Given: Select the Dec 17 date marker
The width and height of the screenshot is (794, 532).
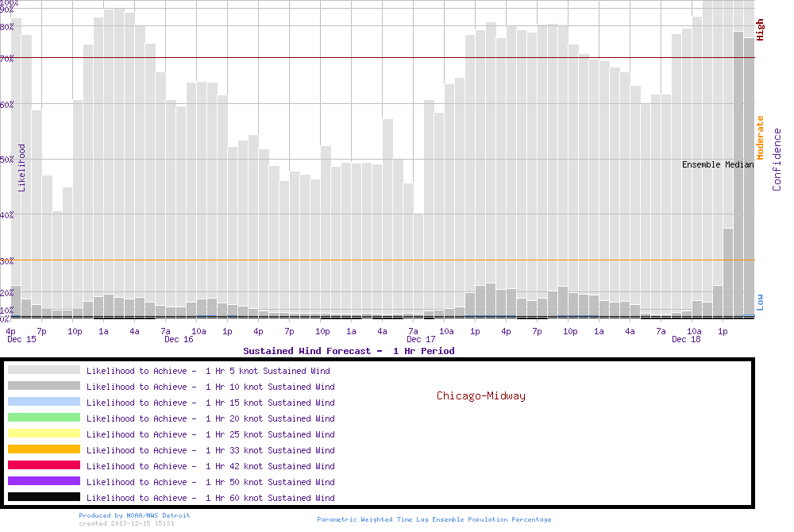Looking at the screenshot, I should (x=421, y=339).
